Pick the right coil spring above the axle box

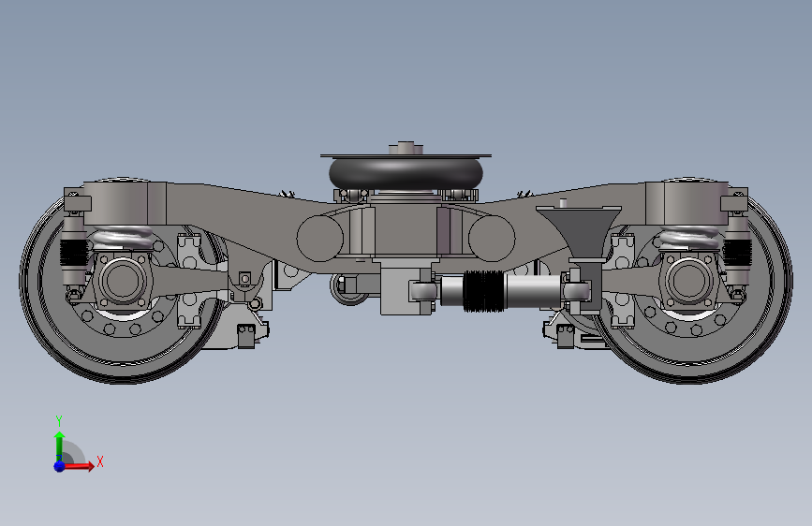[689, 239]
